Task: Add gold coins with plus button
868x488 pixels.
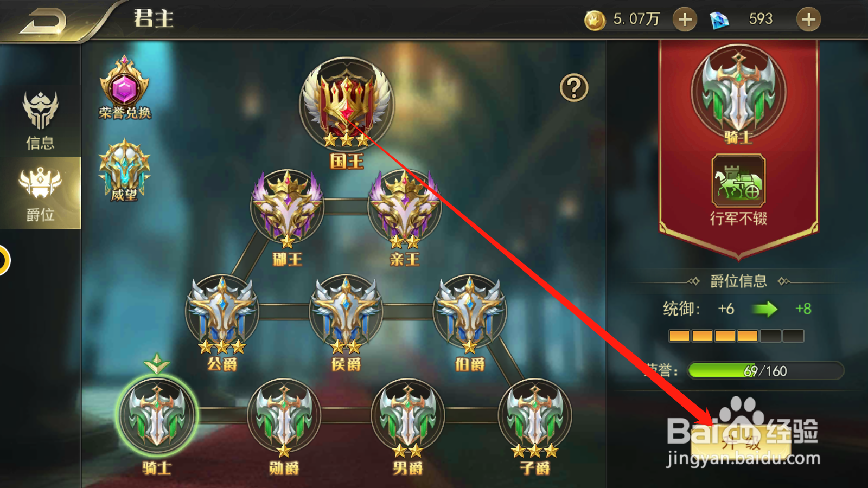Action: tap(685, 20)
